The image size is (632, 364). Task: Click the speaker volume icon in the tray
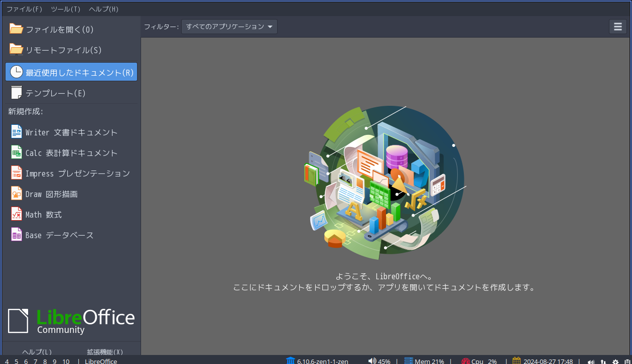[x=591, y=361]
